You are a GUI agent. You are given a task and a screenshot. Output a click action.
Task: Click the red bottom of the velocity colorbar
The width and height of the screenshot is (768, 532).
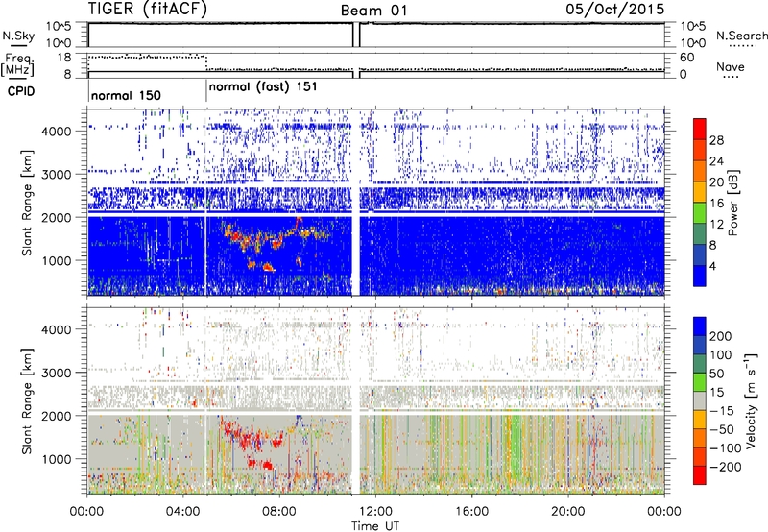(700, 475)
